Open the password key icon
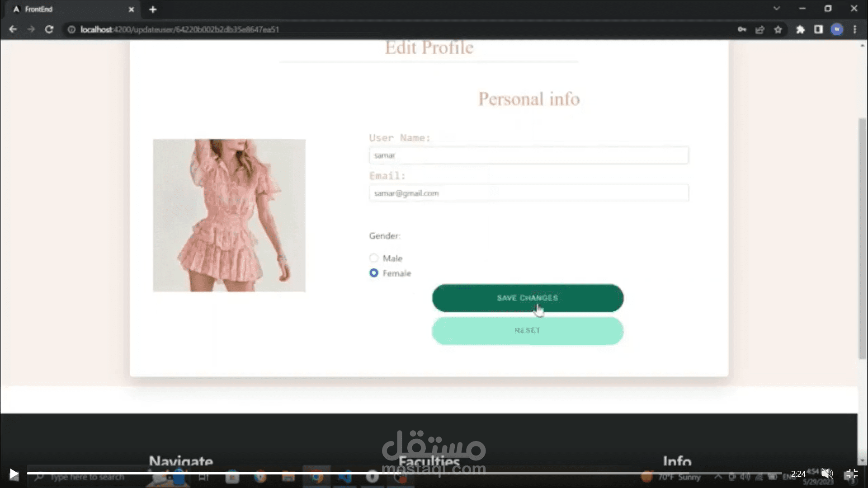The image size is (868, 488). click(x=742, y=30)
